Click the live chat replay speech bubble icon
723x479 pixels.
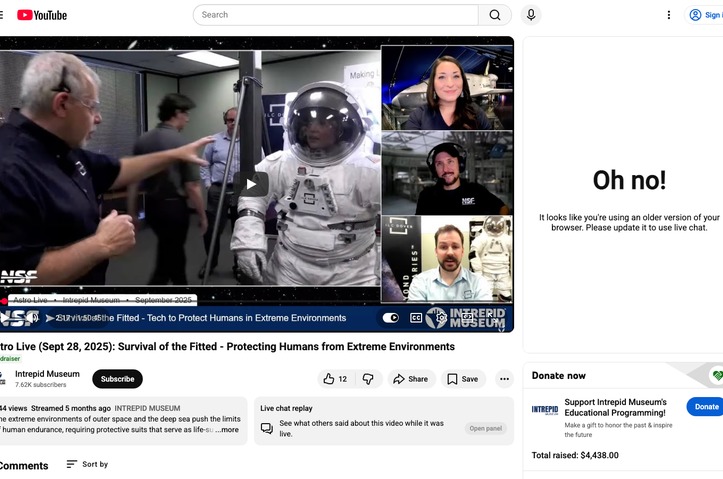[x=267, y=428]
